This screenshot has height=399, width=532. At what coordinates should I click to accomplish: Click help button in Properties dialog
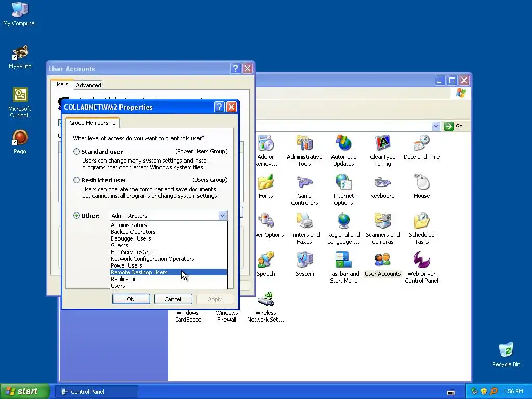219,107
